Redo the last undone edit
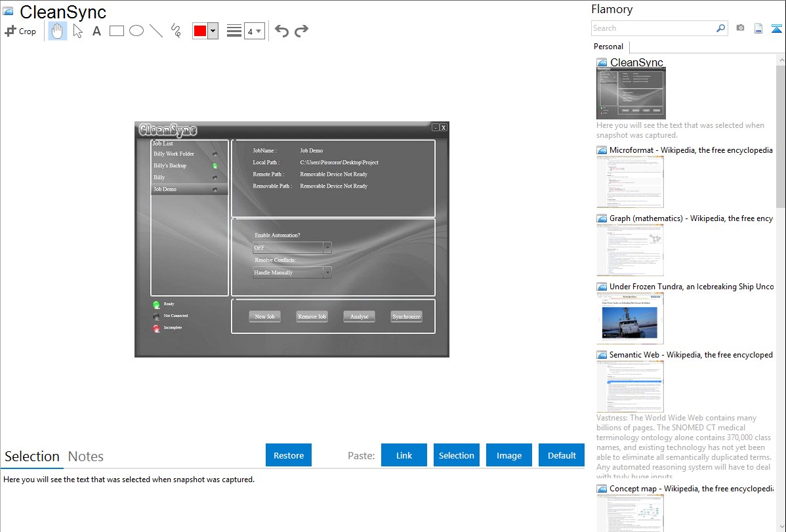Screen dimensions: 786x532 coord(301,31)
